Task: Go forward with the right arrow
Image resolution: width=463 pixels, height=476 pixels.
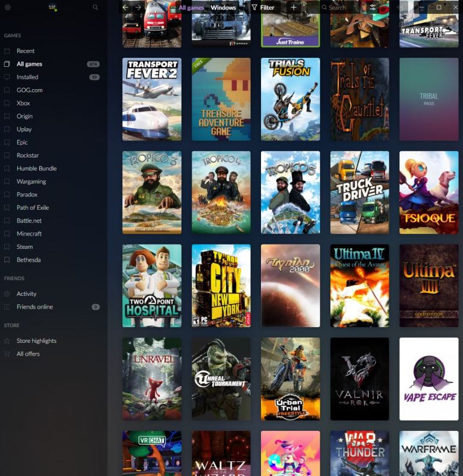Action: 138,7
